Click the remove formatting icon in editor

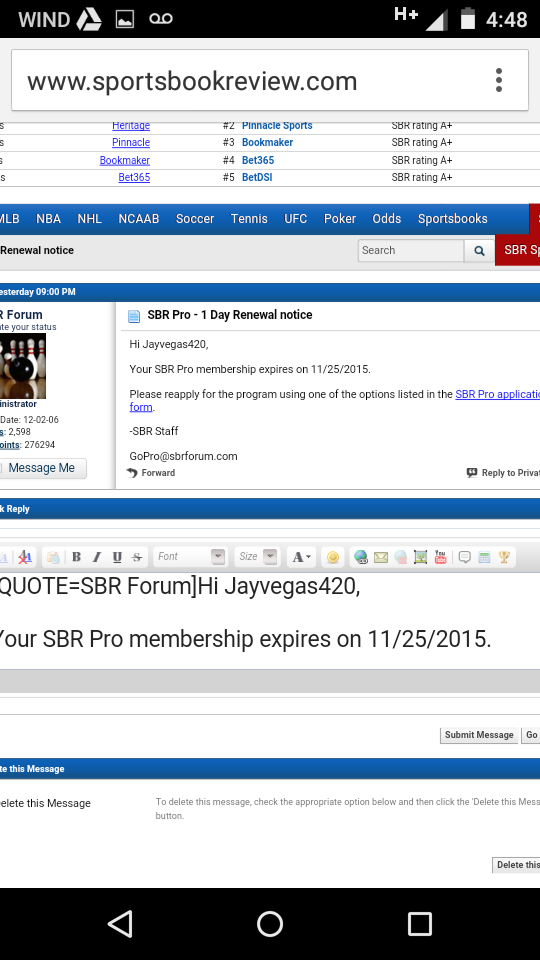[x=24, y=557]
